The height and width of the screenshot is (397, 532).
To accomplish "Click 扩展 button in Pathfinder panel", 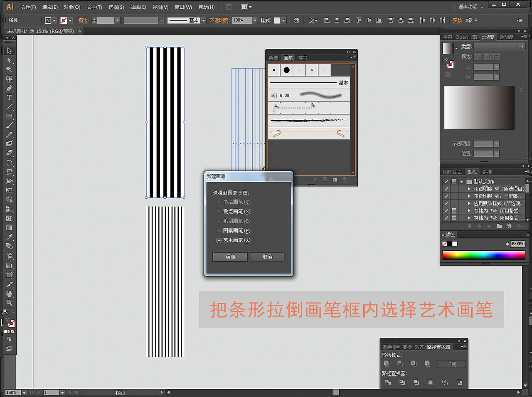I will point(451,364).
